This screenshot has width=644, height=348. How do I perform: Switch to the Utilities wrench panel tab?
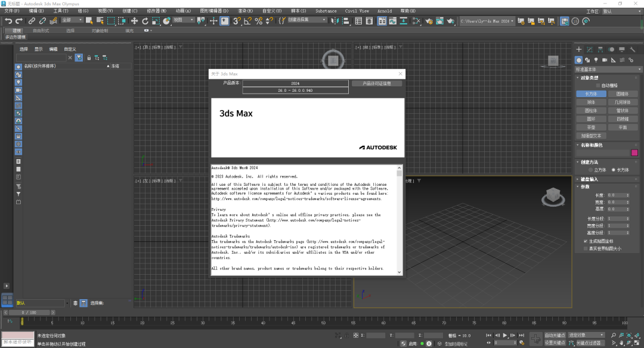(x=633, y=49)
